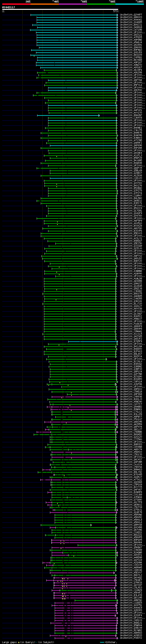Select the AV442117 query sequence label
Image resolution: width=146 pixels, height=644 pixels.
tap(8, 8)
